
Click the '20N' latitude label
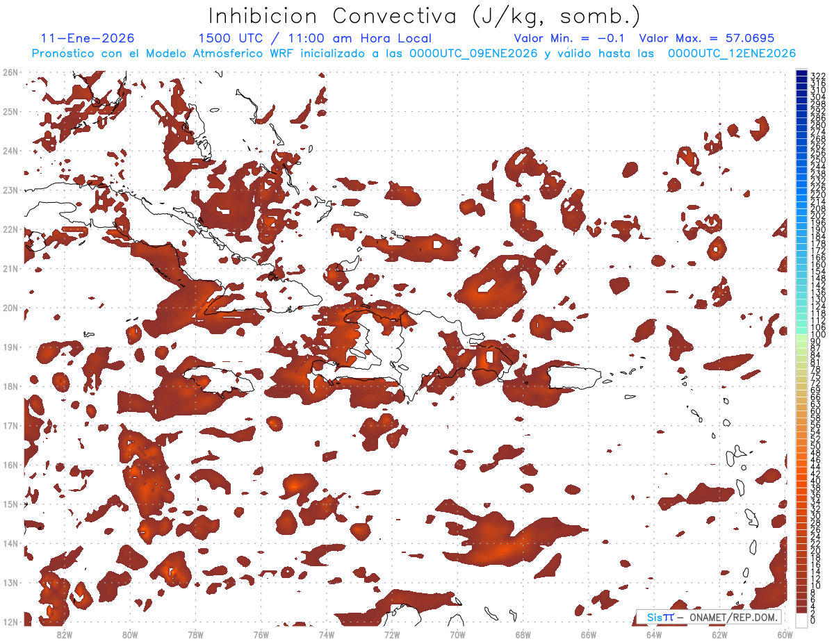(x=10, y=308)
